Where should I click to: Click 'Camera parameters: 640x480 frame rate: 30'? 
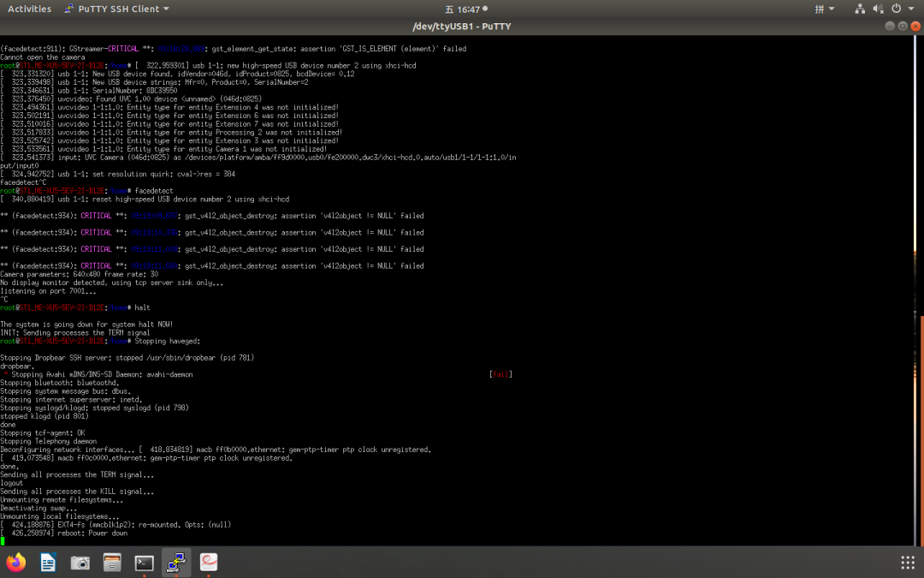coord(80,274)
